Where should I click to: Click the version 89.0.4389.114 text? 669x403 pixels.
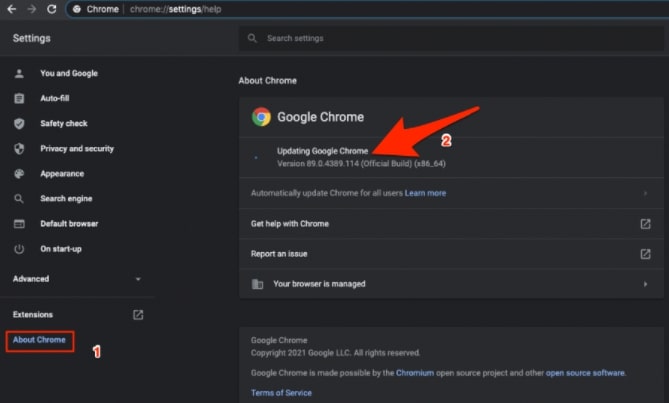tap(361, 164)
